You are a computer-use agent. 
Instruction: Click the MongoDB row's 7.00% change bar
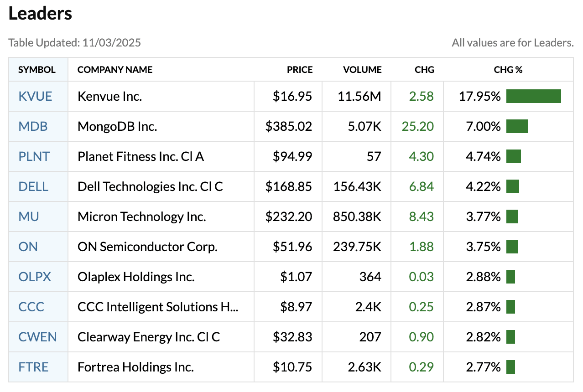(517, 126)
